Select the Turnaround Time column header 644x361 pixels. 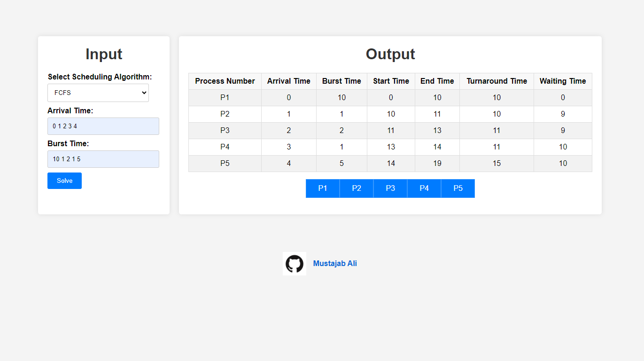click(x=497, y=81)
